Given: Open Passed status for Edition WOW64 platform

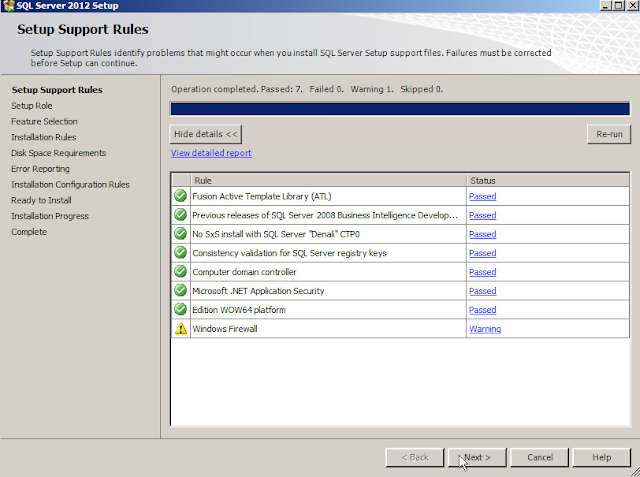Looking at the screenshot, I should [x=482, y=310].
